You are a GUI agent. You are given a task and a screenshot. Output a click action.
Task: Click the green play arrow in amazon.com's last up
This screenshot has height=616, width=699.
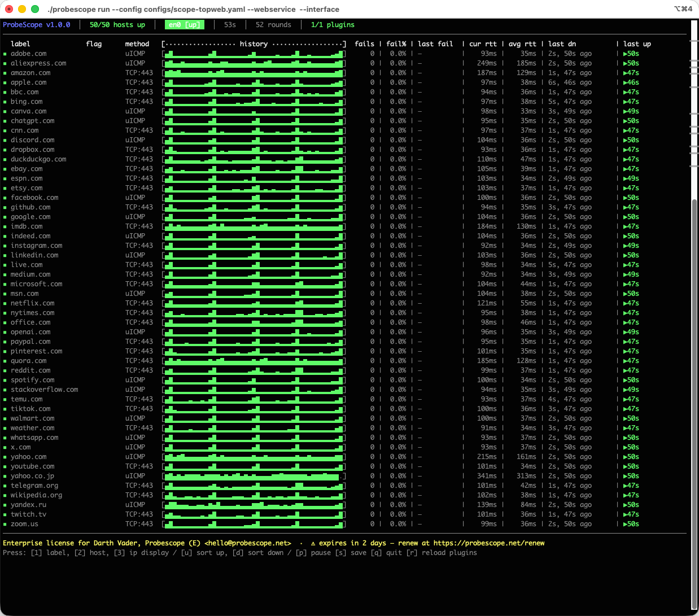[625, 73]
